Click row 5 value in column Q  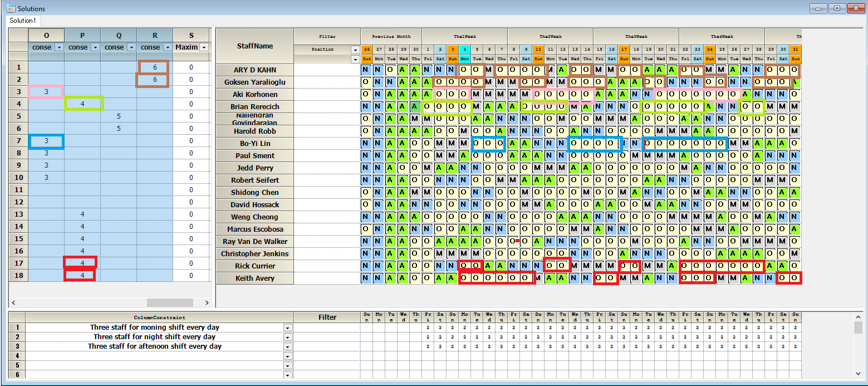point(119,116)
